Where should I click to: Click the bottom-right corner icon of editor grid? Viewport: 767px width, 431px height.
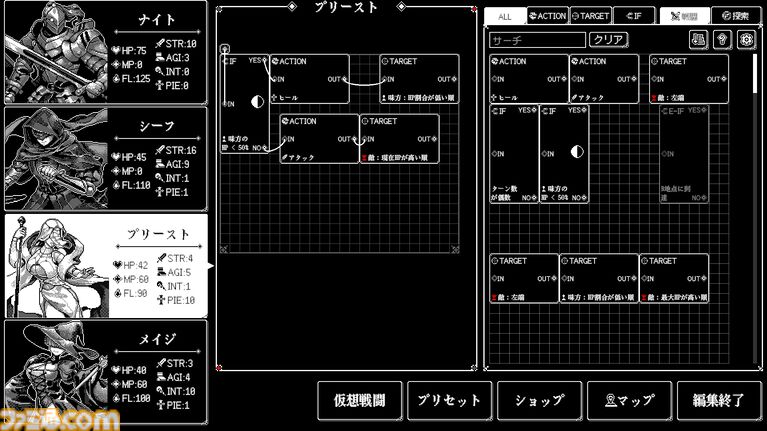(455, 250)
